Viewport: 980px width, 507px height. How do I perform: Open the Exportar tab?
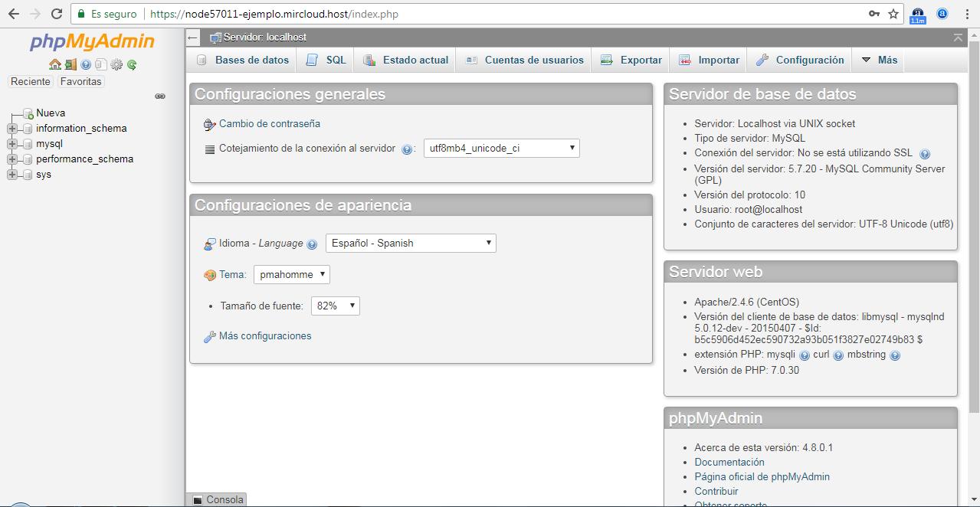tap(631, 60)
